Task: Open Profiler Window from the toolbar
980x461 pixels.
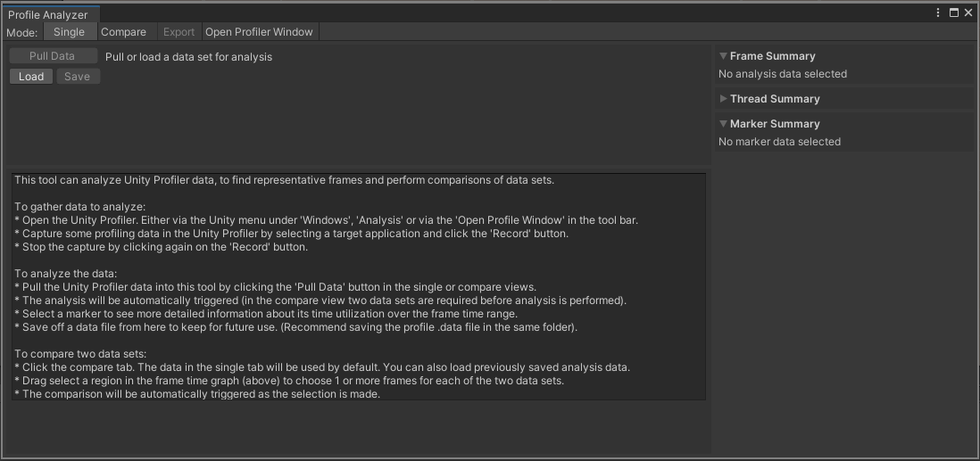Action: coord(259,32)
